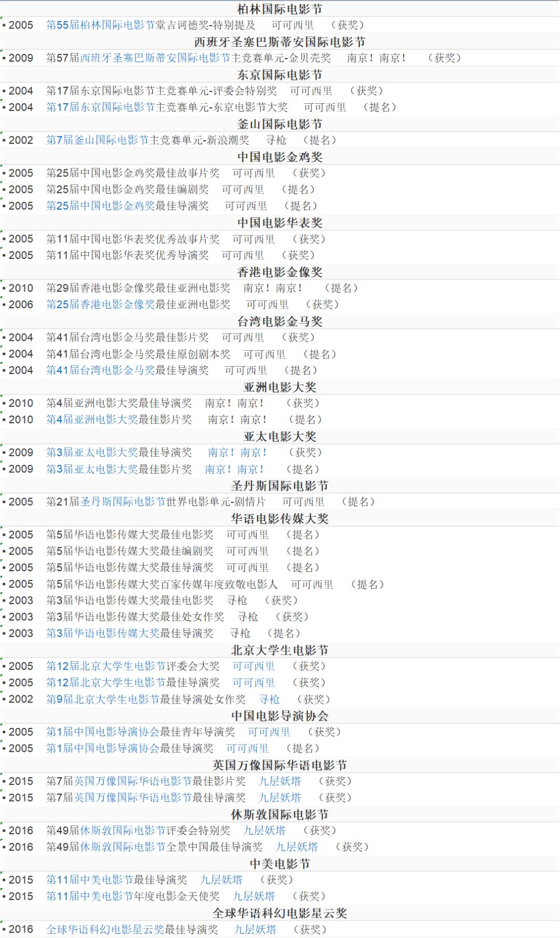Viewport: 560px width, 938px height.
Task: Open 九层妖塔 link in 英国万像最佳导演奖 row
Action: coord(280,798)
